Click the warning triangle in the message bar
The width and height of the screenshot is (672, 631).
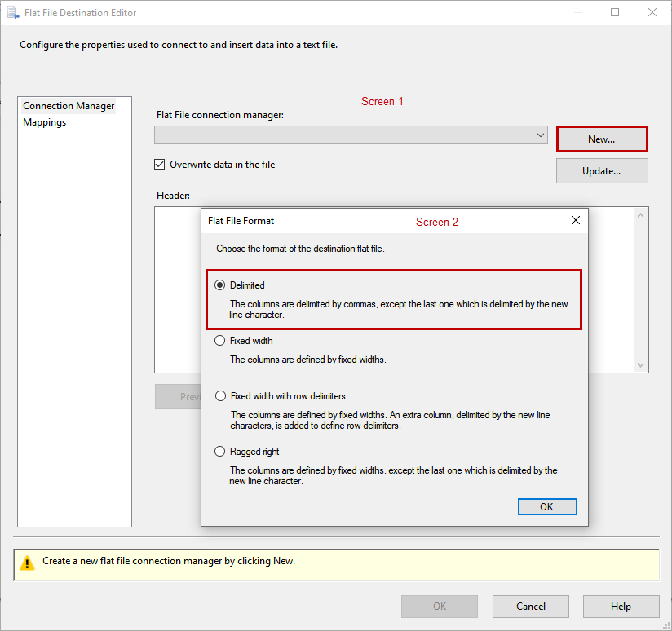pos(27,561)
